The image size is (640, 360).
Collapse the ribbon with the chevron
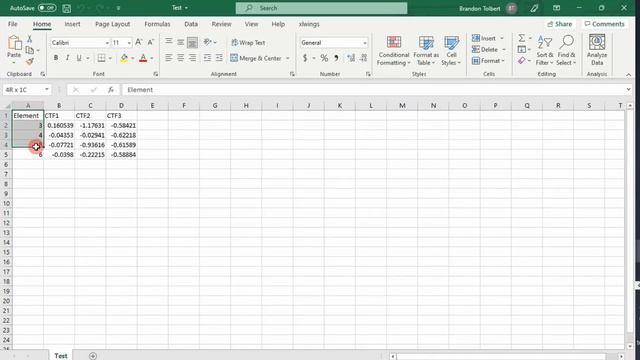pyautogui.click(x=629, y=74)
